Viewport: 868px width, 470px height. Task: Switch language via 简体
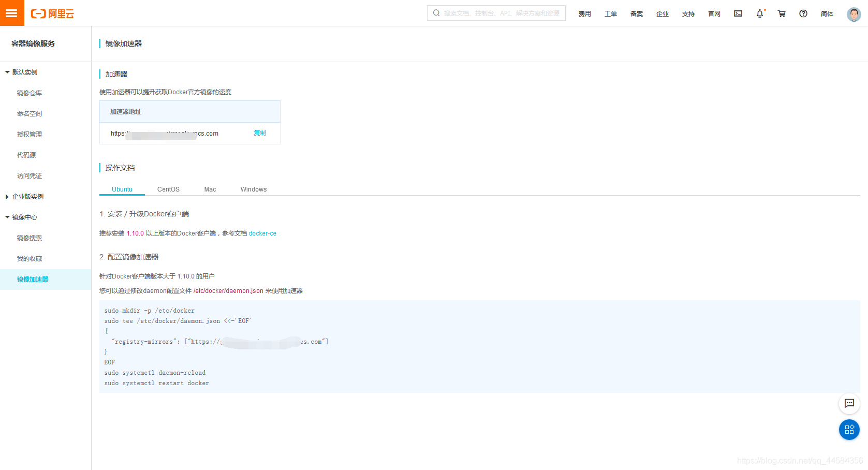tap(827, 14)
